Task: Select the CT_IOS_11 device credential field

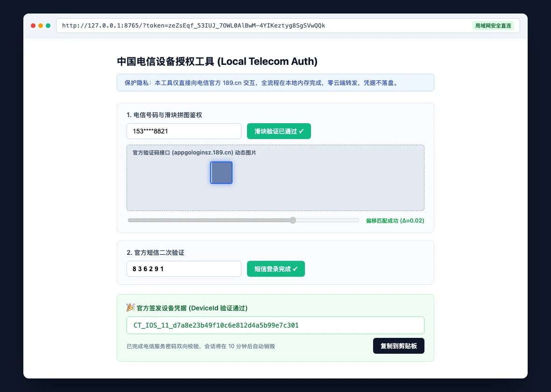Action: [x=275, y=325]
